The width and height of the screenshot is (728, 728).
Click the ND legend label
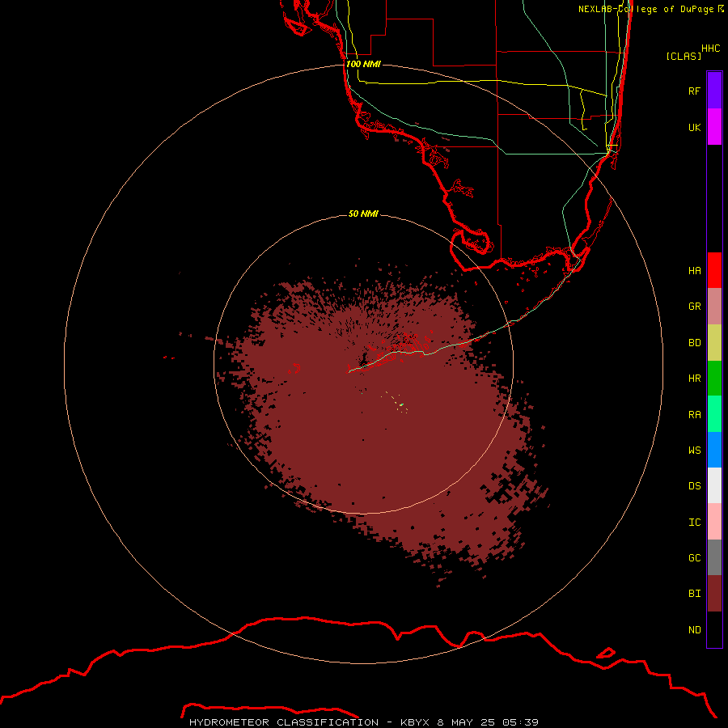(694, 630)
